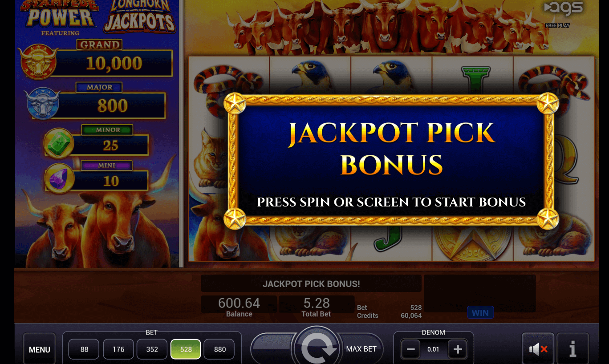
Task: Click the Major jackpot silver bull emblem
Action: [x=43, y=103]
